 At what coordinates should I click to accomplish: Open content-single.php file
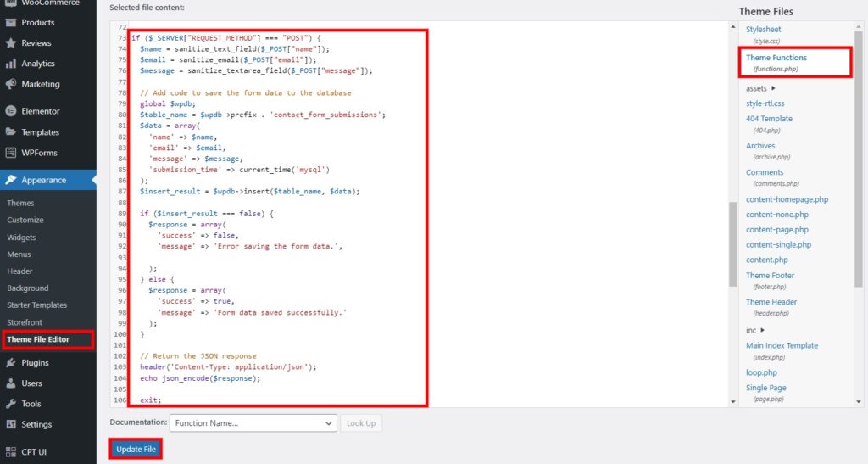[x=778, y=245]
